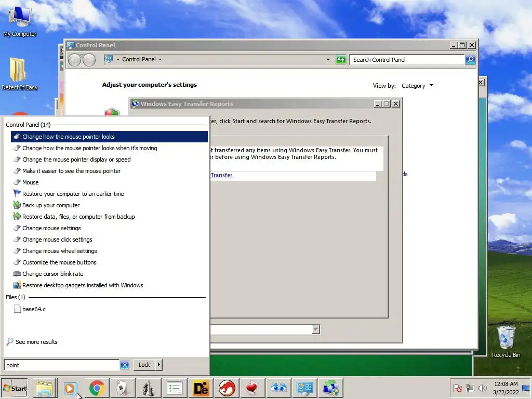532x399 pixels.
Task: Choose 'Make it easier to see the mouse pointer'
Action: click(x=109, y=171)
